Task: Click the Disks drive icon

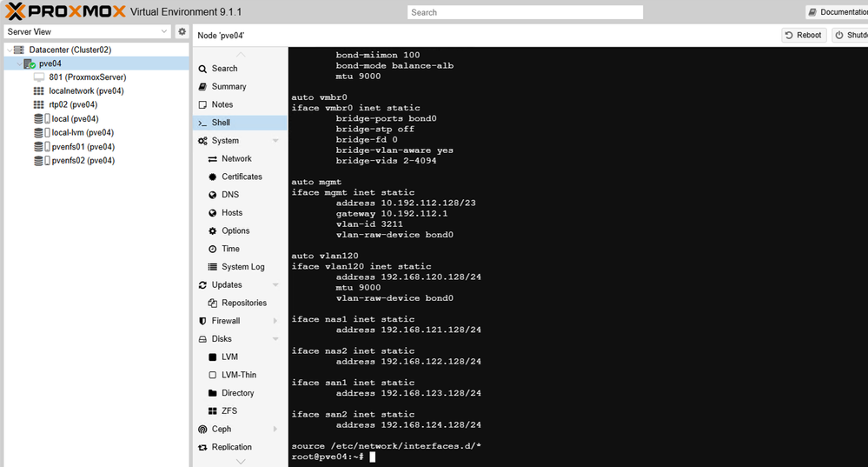Action: point(202,339)
